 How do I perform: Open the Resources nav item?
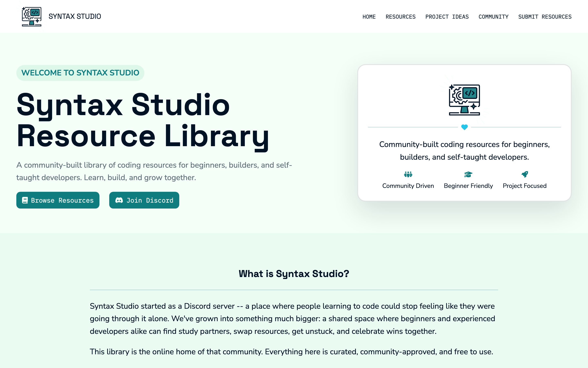pyautogui.click(x=400, y=17)
